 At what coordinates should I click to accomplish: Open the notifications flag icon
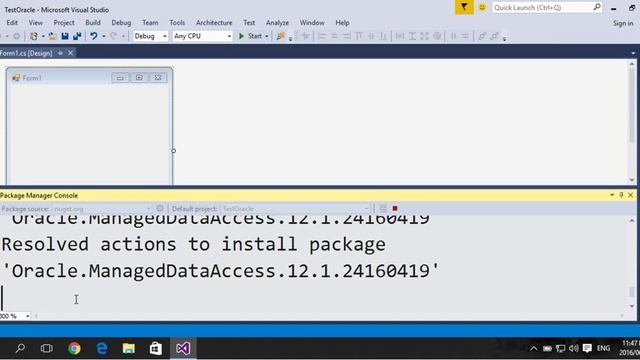464,7
